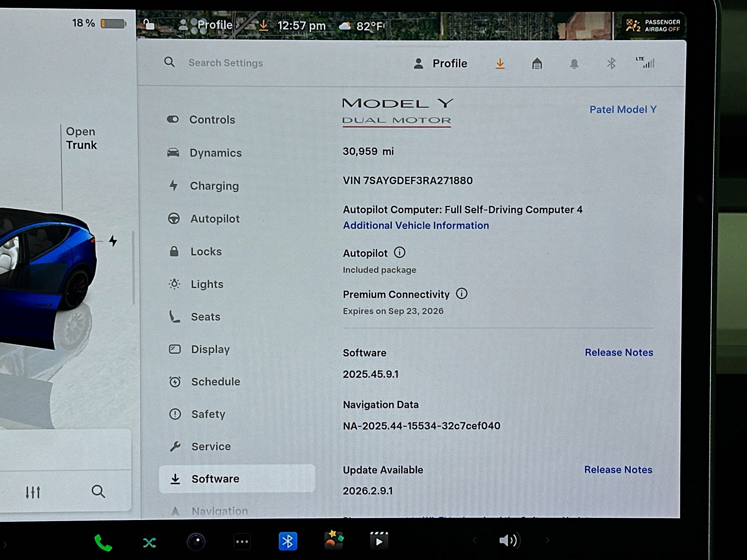Tap the orange download icon in settings header
Screen dimensions: 747x560
[x=500, y=64]
